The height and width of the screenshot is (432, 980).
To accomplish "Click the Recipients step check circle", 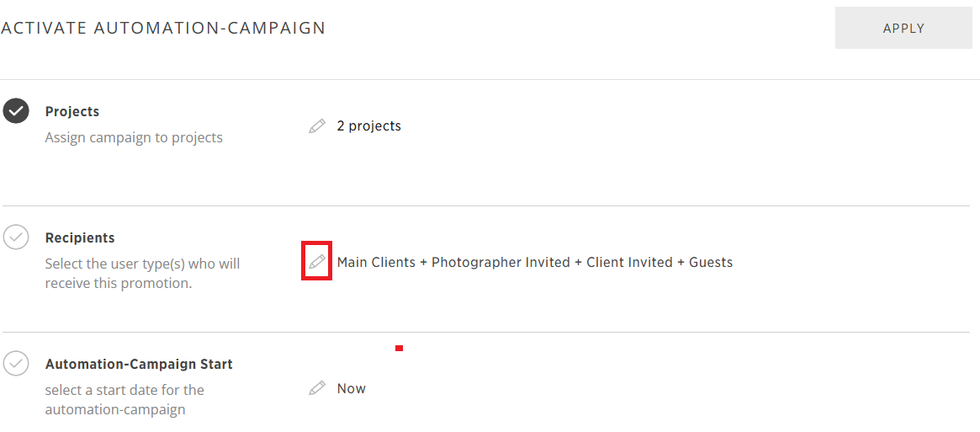I will click(x=16, y=237).
